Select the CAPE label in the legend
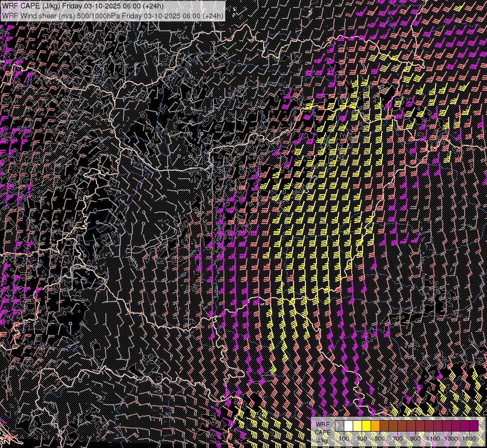The image size is (487, 448). click(x=322, y=432)
